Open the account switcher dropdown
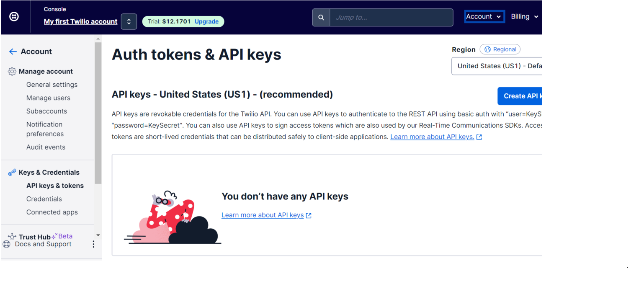This screenshot has height=302, width=644. [x=129, y=22]
